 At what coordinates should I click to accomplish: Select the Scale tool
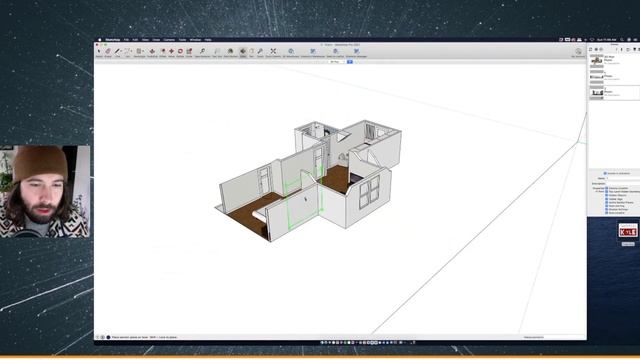(189, 51)
